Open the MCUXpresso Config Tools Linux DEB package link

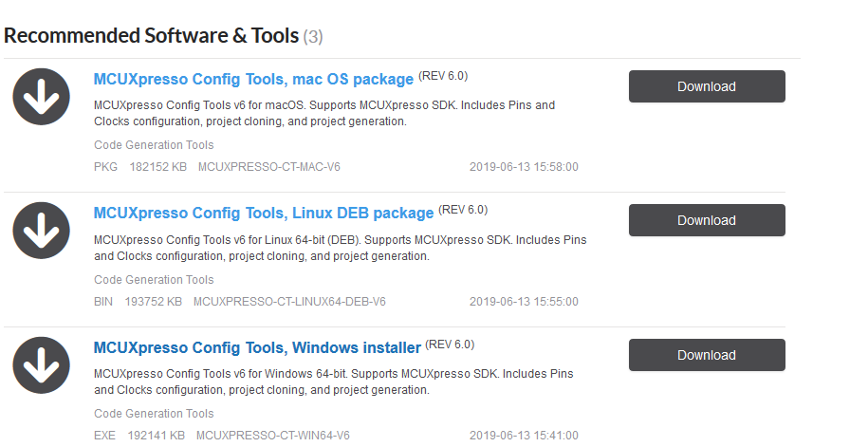pyautogui.click(x=264, y=214)
